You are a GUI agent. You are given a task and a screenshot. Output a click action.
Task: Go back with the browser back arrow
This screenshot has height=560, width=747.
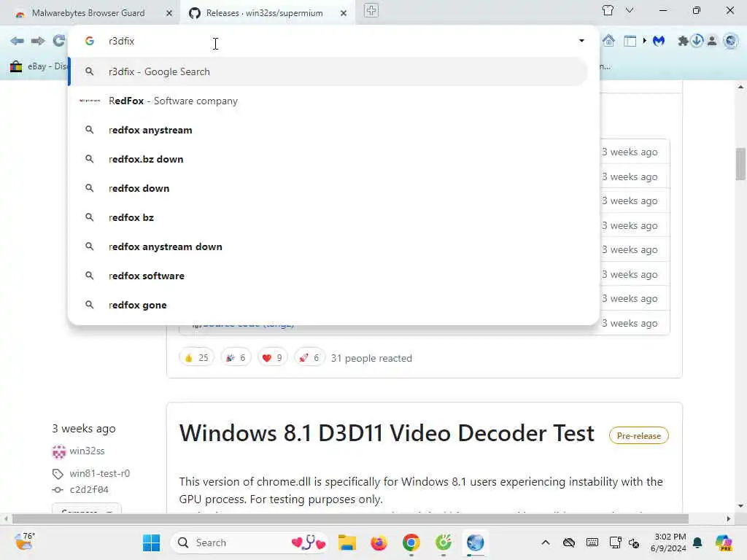click(18, 41)
